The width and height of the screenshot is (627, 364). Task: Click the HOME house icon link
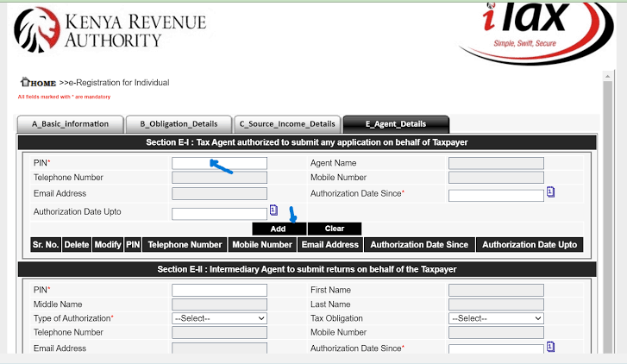click(x=38, y=83)
